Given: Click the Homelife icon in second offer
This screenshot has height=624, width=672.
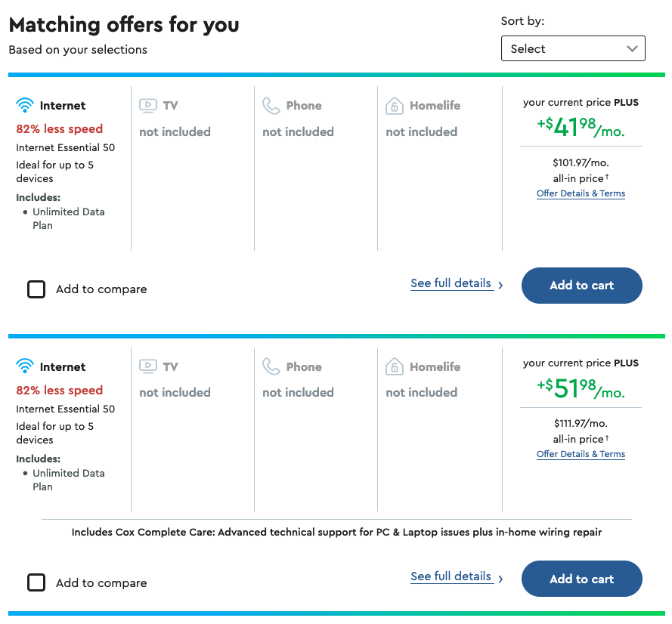Looking at the screenshot, I should coord(395,368).
